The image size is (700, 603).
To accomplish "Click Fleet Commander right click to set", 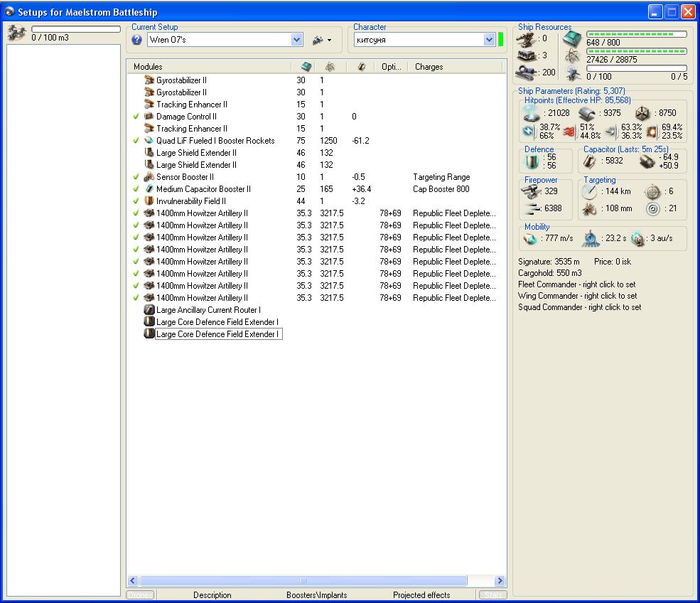I will [x=577, y=284].
